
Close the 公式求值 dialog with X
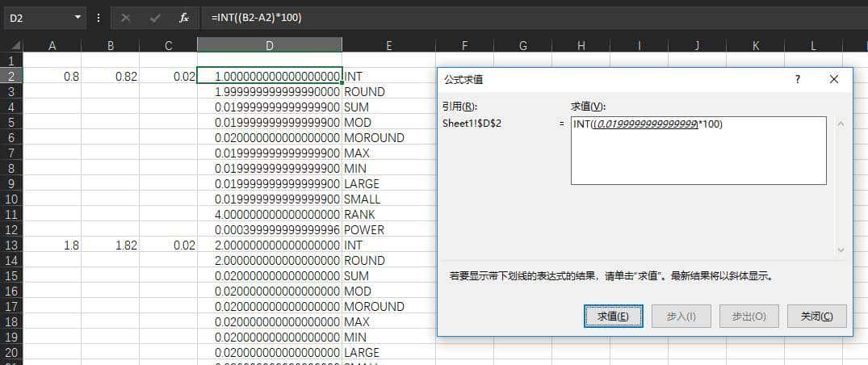coord(834,79)
